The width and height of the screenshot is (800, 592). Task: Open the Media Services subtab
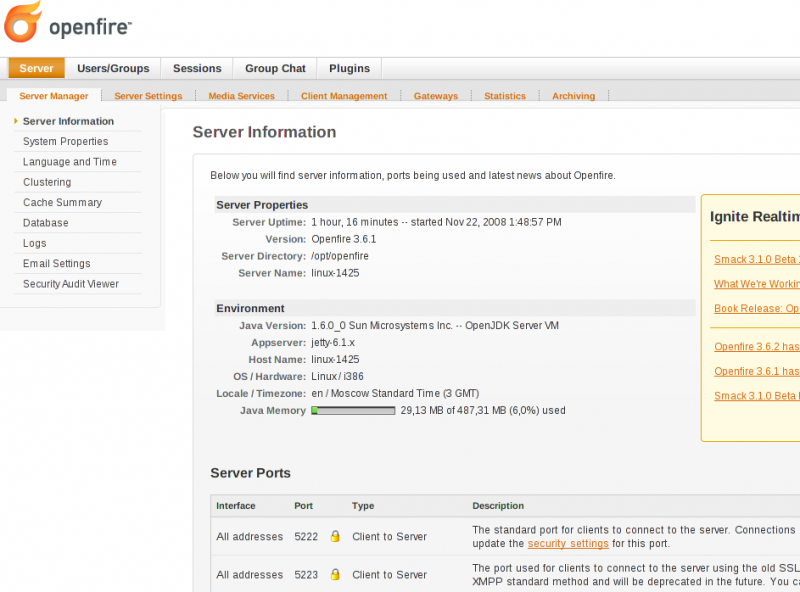(x=241, y=96)
